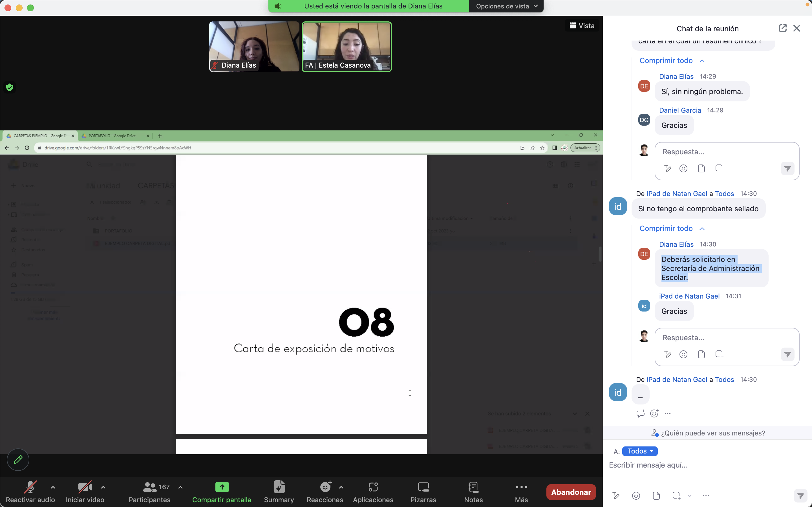Screen dimensions: 812x507
Task: Turn on camera with Iniciar vídeo
Action: pos(85,491)
